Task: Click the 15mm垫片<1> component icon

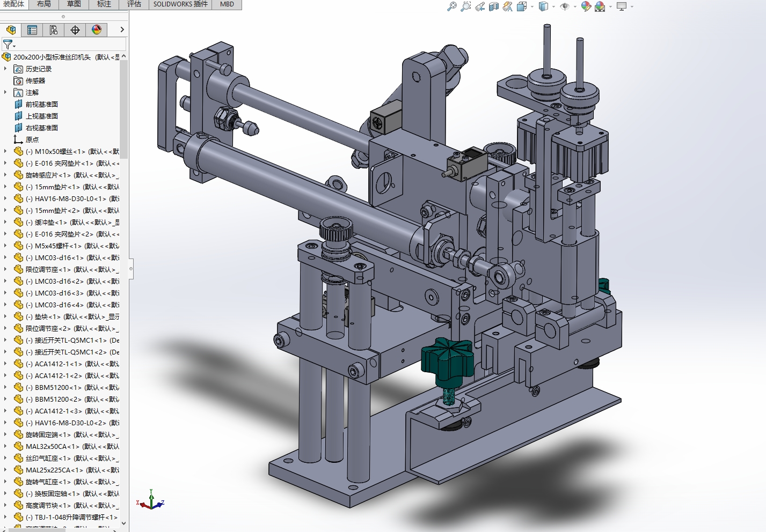Action: 18,187
